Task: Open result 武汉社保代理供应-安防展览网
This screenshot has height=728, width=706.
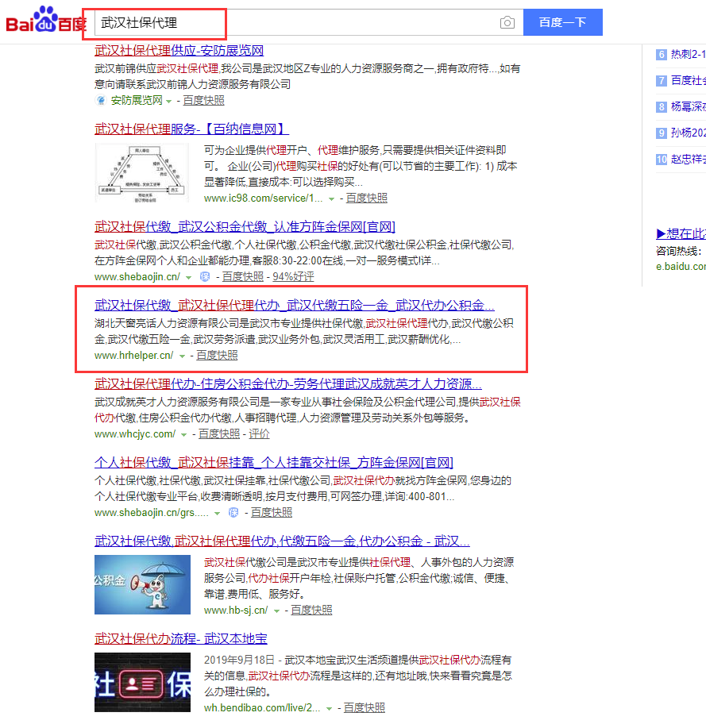Action: (179, 50)
